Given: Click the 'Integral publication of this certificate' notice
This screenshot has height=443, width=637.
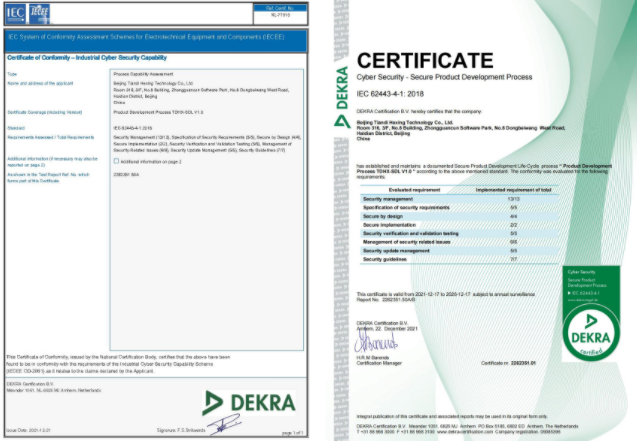Looking at the screenshot, I should pyautogui.click(x=452, y=417).
